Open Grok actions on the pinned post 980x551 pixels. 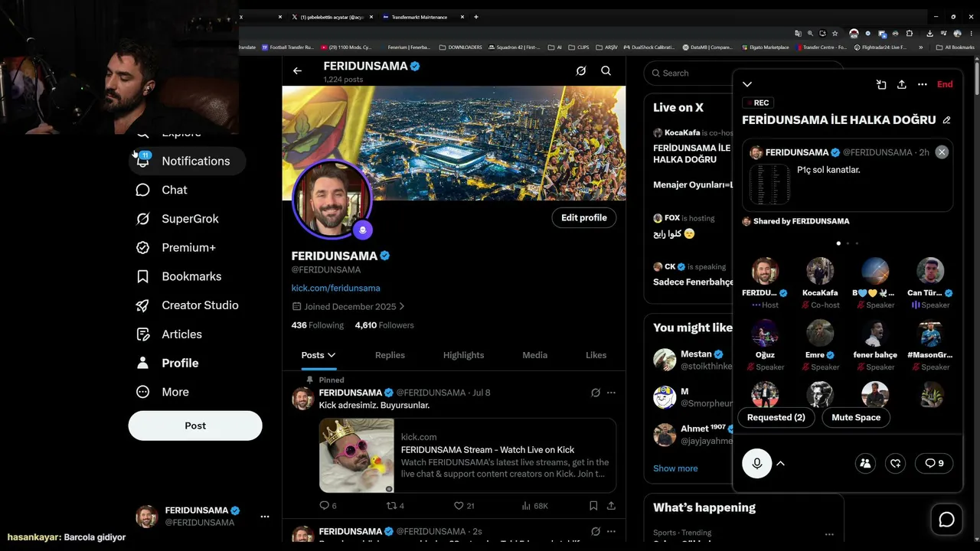(595, 393)
